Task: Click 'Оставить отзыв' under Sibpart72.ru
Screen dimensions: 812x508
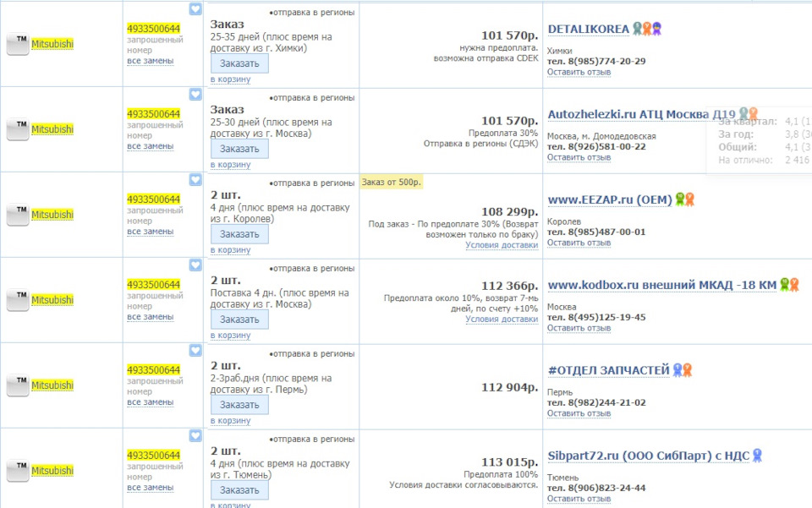Action: [x=579, y=499]
